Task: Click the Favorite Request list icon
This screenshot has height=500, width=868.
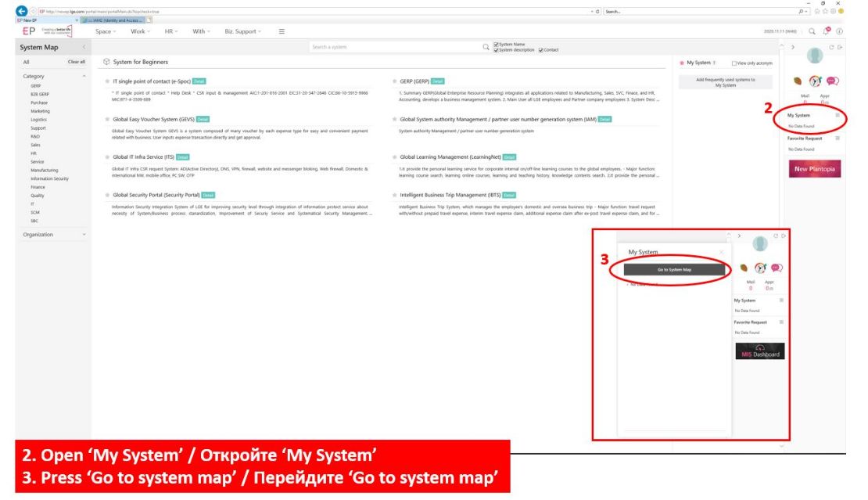Action: (x=838, y=138)
